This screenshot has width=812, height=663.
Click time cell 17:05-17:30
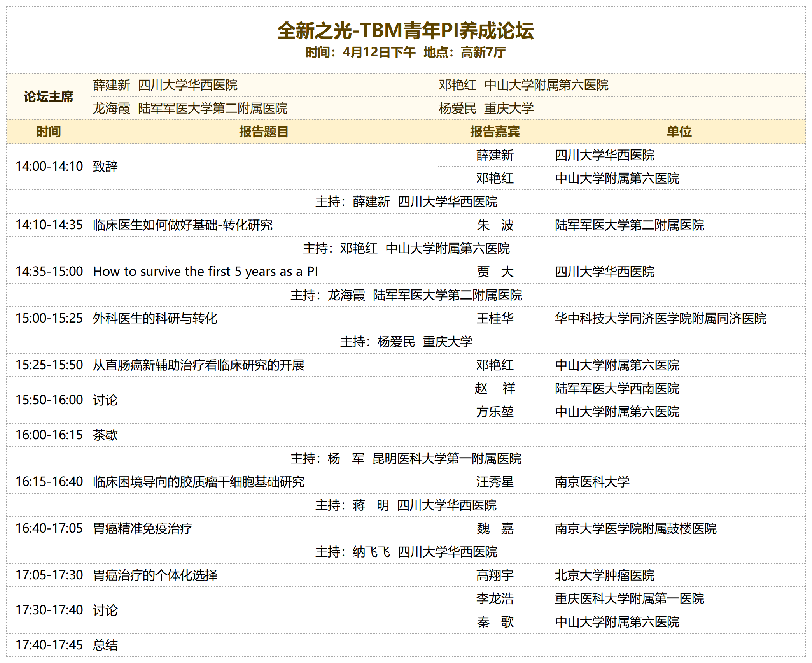click(49, 575)
